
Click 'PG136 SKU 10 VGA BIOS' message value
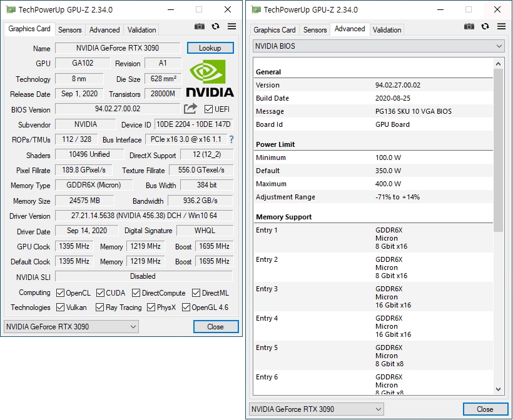coord(413,111)
